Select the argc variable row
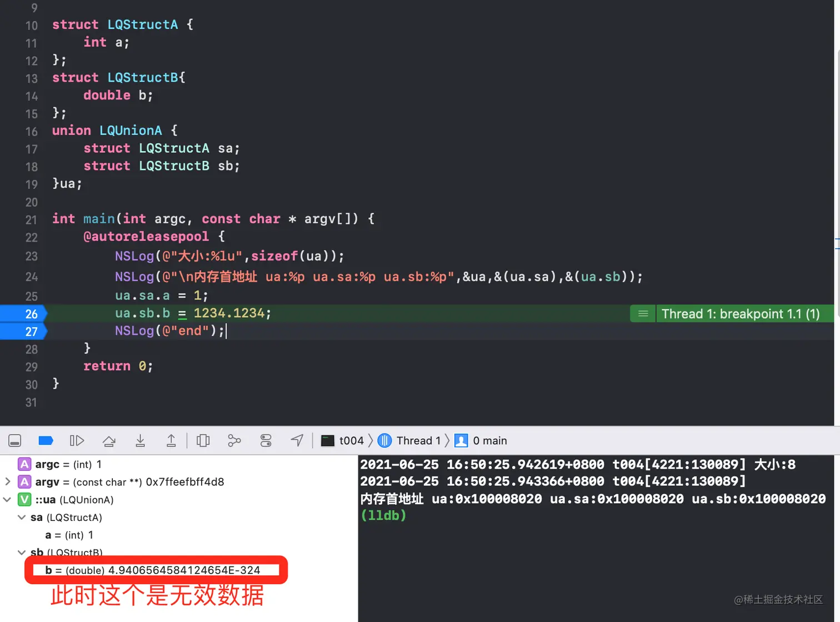840x622 pixels. 178,464
